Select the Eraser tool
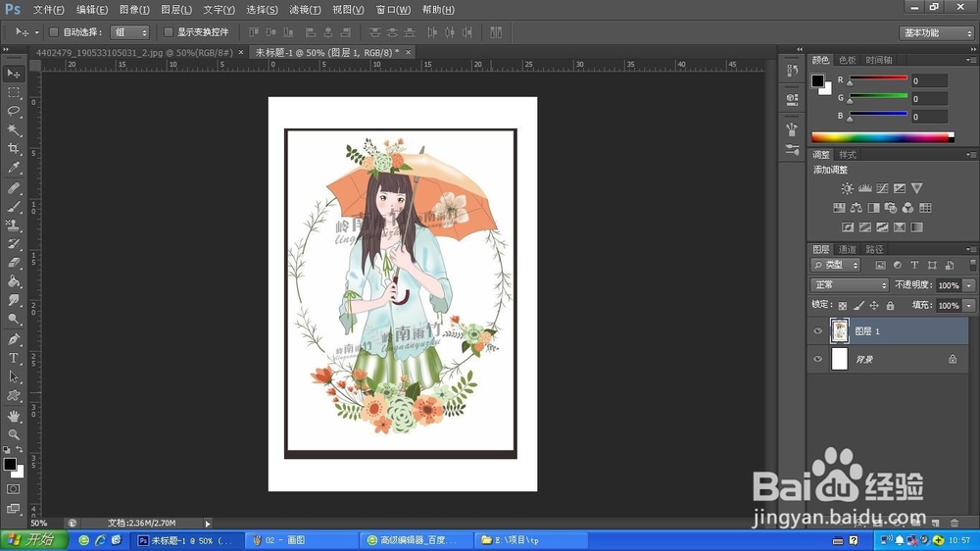The image size is (980, 551). tap(14, 263)
